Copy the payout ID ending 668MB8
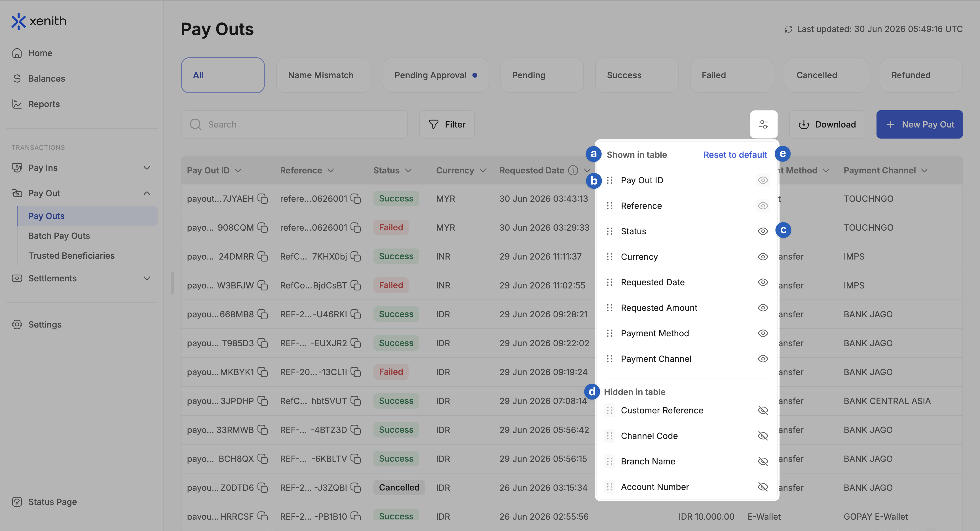 point(263,314)
